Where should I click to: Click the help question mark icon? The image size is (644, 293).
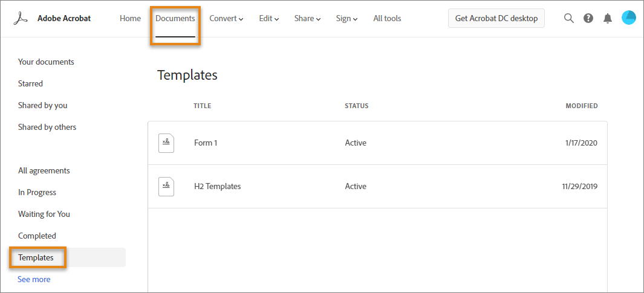pyautogui.click(x=588, y=18)
